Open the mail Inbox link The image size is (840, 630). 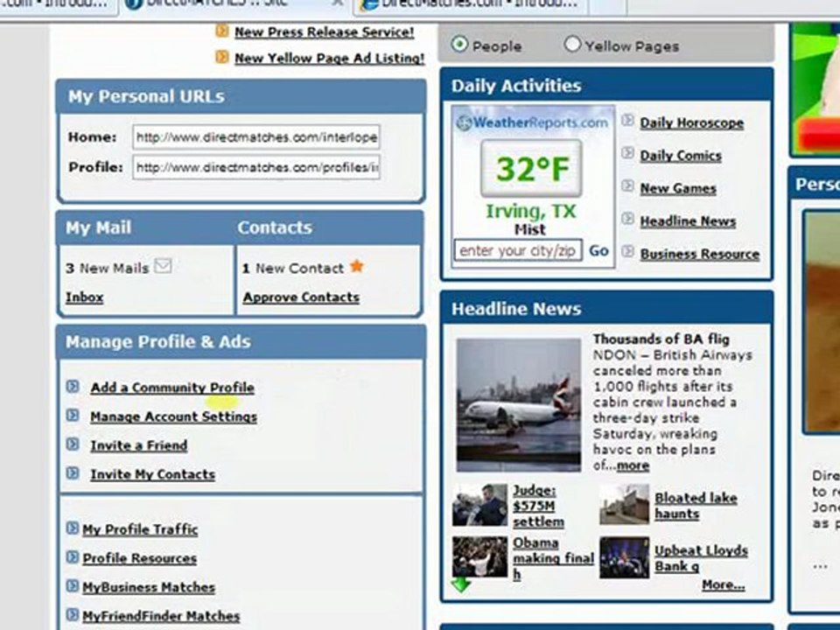coord(85,297)
